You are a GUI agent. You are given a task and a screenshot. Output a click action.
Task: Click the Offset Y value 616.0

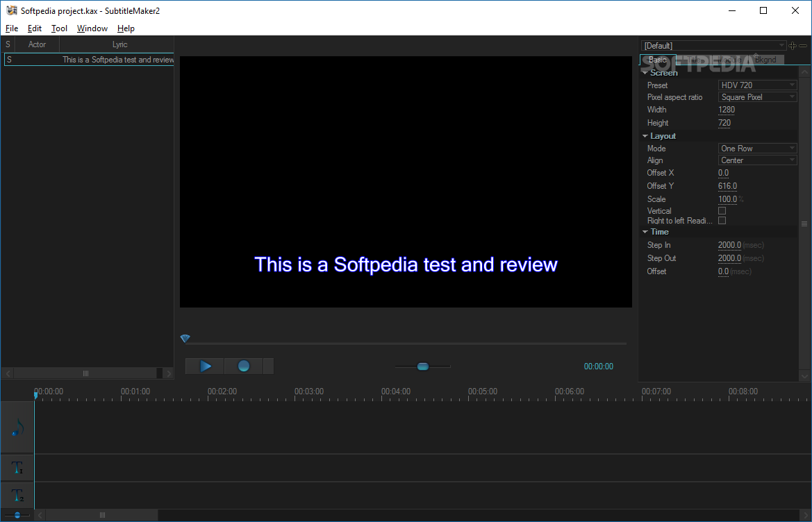[x=727, y=186]
